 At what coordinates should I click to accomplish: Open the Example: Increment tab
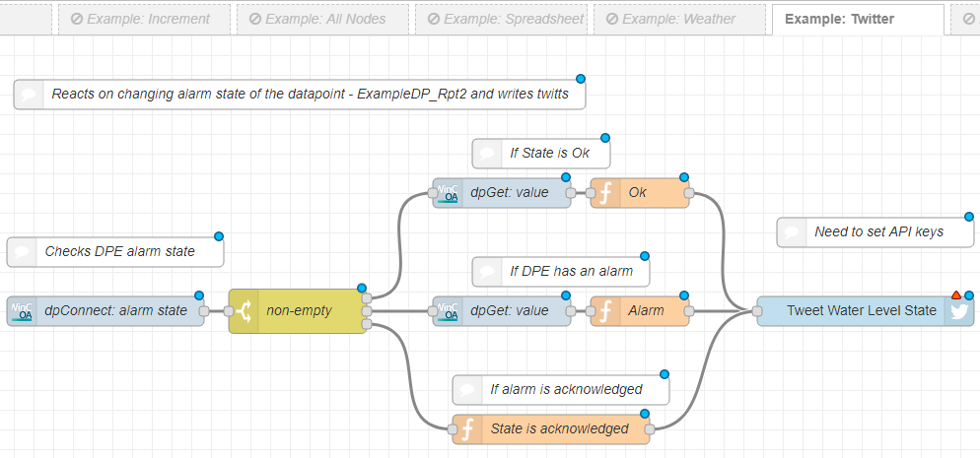click(144, 19)
